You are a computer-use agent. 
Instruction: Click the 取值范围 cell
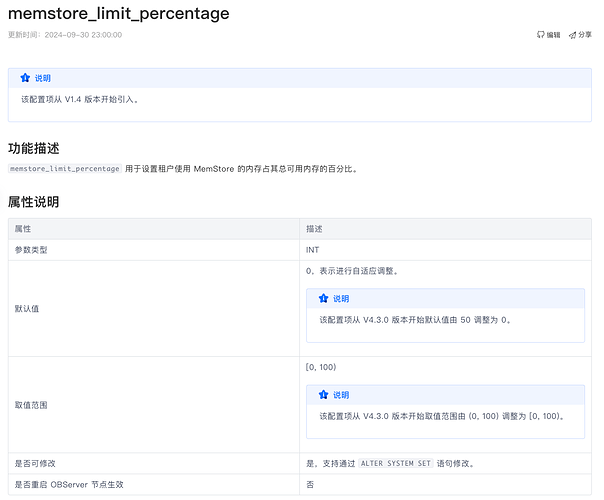(x=154, y=405)
